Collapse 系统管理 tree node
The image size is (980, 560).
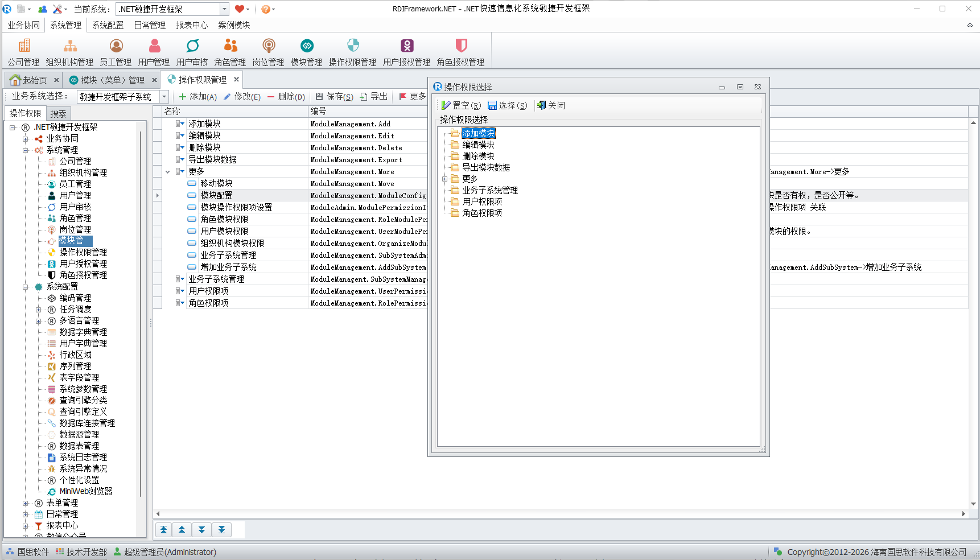[26, 150]
